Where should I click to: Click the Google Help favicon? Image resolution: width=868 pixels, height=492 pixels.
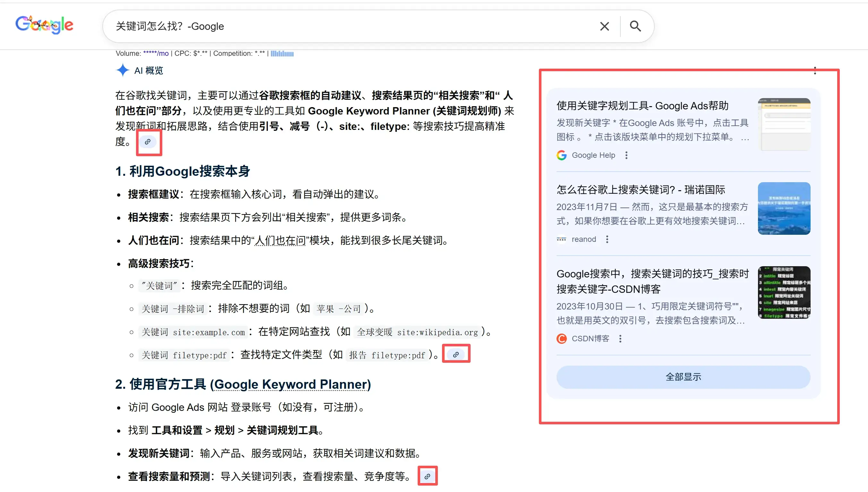[561, 156]
